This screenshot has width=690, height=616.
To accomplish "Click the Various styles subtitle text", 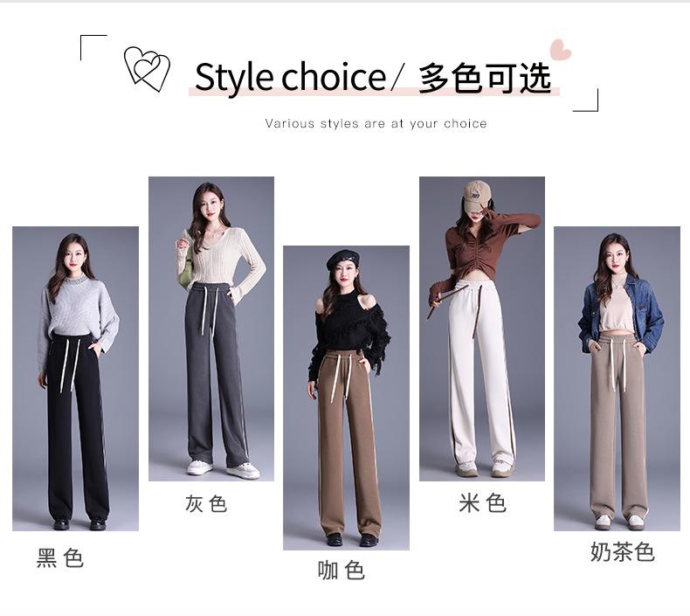I will point(376,123).
